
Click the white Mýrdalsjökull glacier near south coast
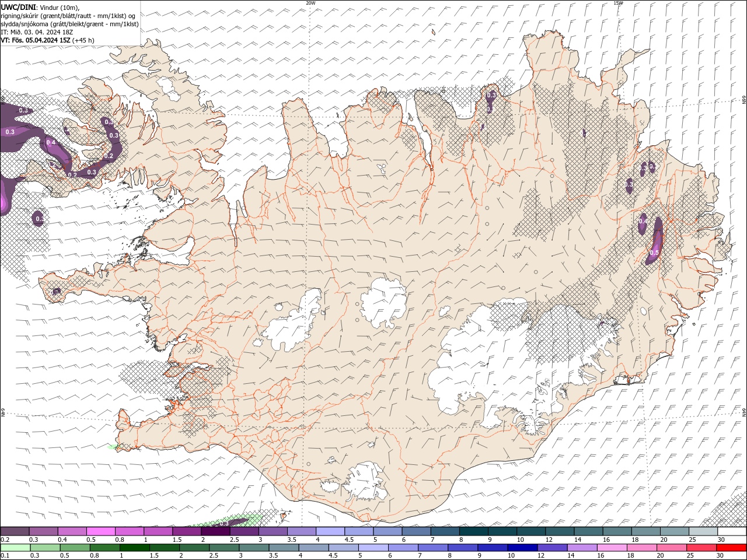point(365,481)
